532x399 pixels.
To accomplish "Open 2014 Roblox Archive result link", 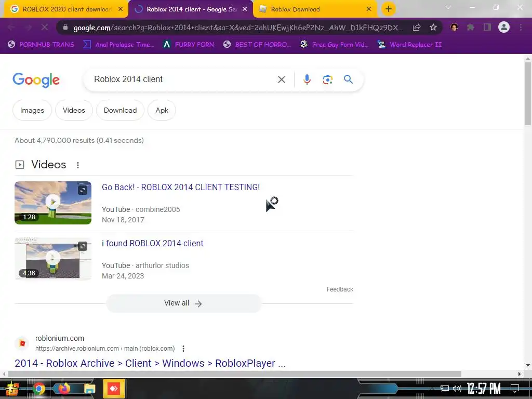I will (x=150, y=363).
